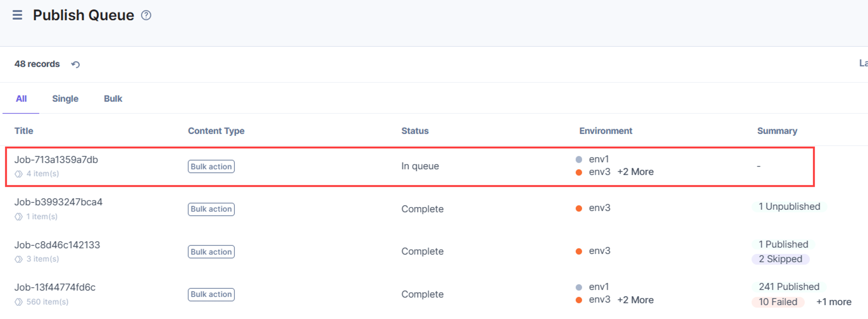The height and width of the screenshot is (319, 868).
Task: Click env3 in Job-c8d46c142133 row
Action: (x=599, y=251)
